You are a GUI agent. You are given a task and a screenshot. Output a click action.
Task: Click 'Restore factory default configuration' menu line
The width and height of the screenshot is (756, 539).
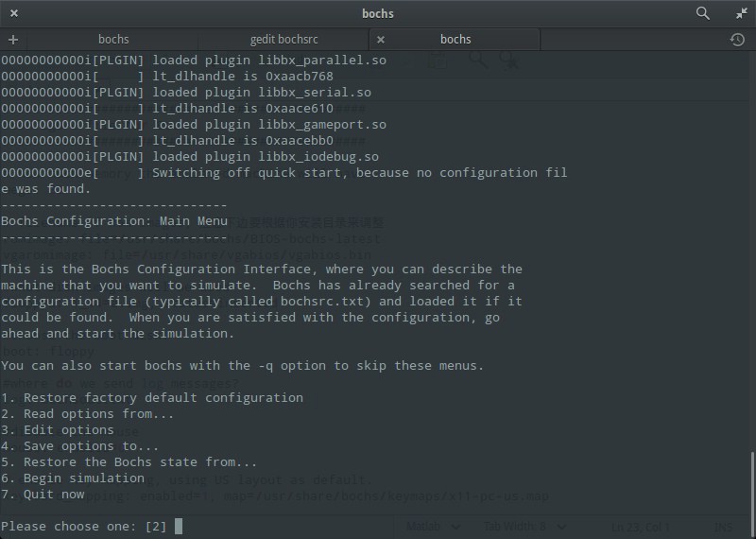coord(152,398)
